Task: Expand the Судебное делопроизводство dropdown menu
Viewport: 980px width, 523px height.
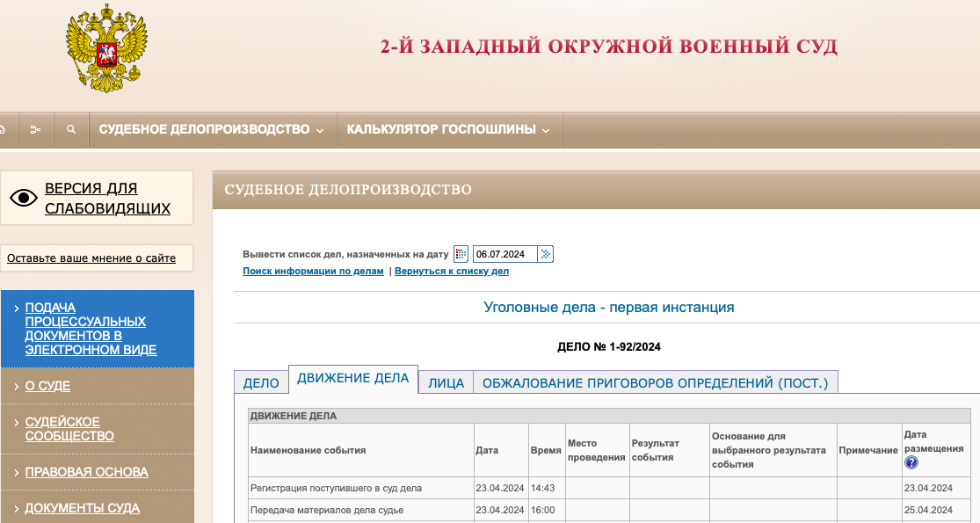Action: [211, 130]
